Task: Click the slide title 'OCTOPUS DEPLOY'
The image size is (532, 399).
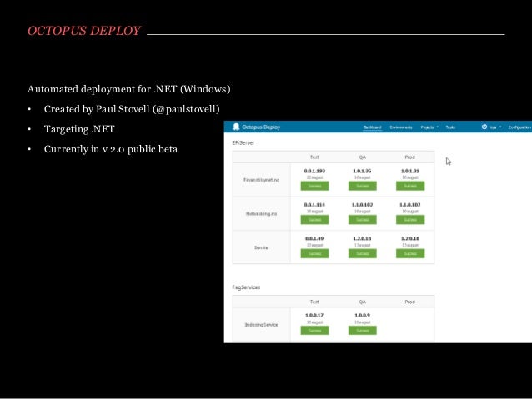Action: tap(84, 31)
